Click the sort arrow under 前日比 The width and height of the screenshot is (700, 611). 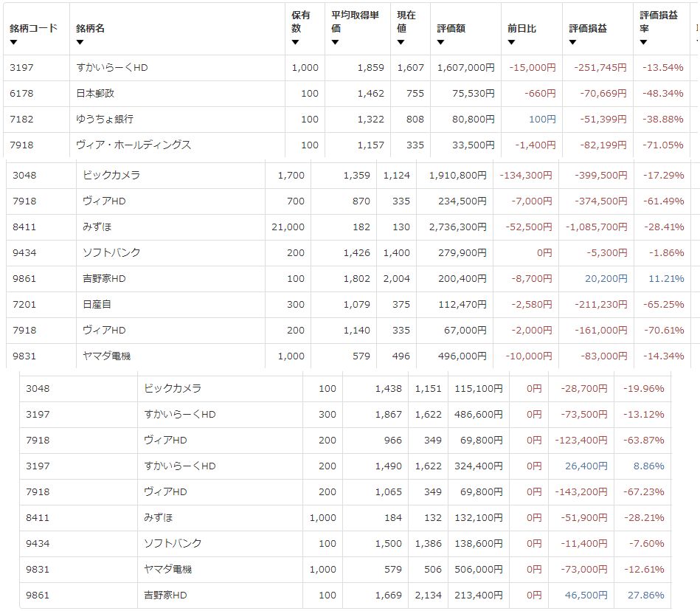coord(511,42)
